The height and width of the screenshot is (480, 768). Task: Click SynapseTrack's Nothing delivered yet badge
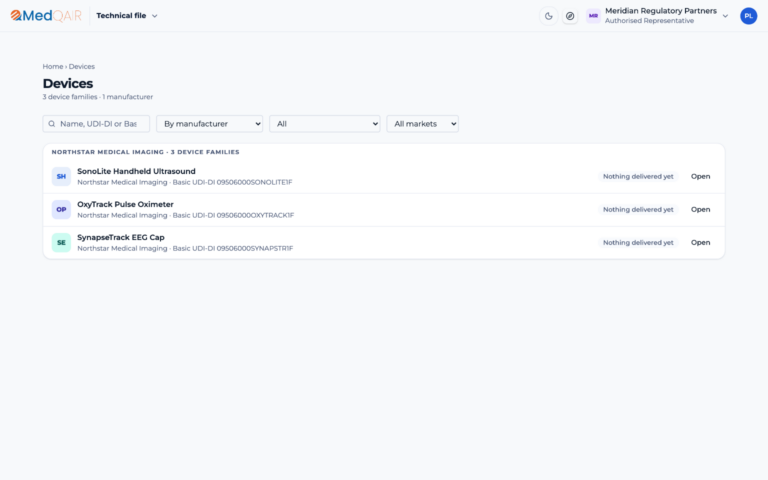pyautogui.click(x=638, y=242)
